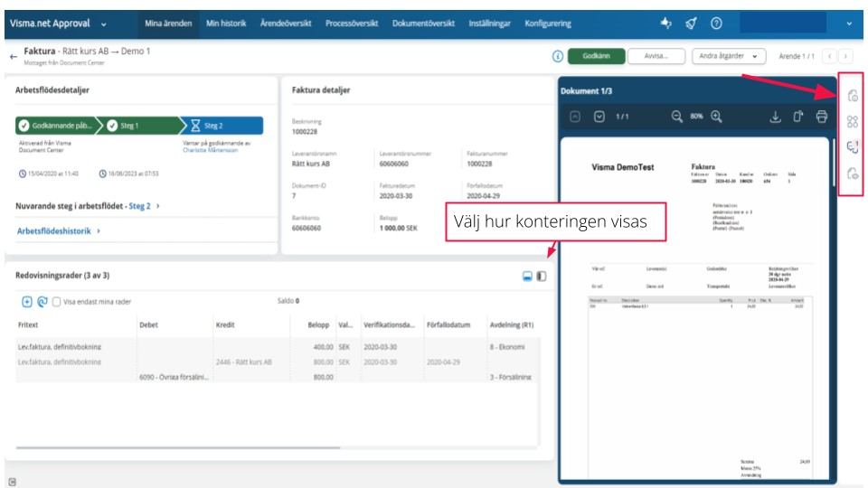Click cell 2446 - Rätt kurs AB
The image size is (868, 488).
click(x=243, y=361)
